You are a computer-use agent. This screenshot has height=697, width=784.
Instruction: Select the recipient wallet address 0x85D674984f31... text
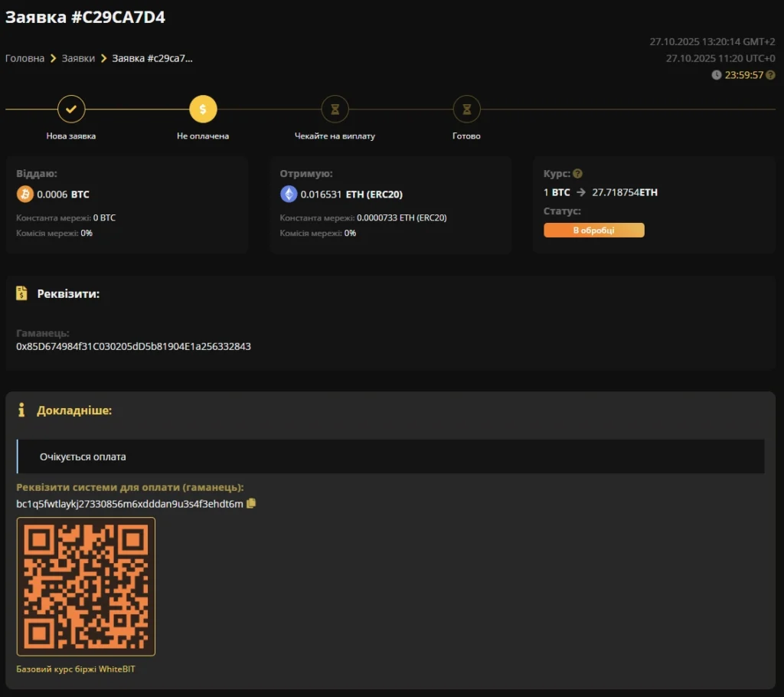133,346
